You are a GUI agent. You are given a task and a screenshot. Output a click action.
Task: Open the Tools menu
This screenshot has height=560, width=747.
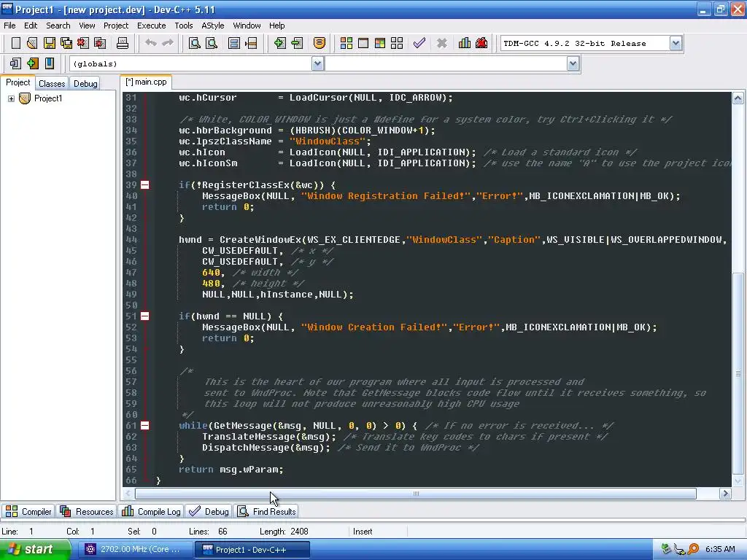[183, 26]
